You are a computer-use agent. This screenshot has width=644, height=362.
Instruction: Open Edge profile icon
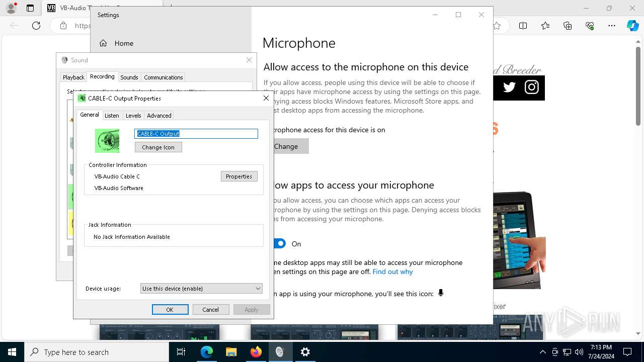[11, 8]
